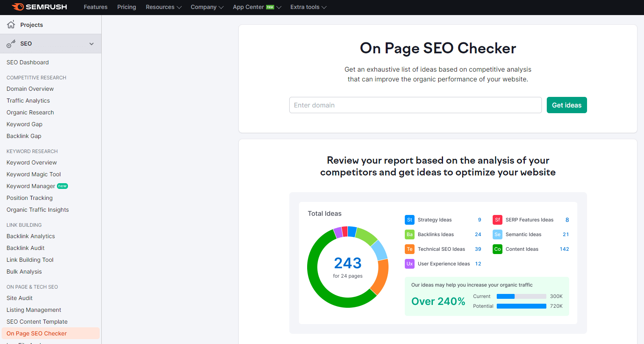Open the Resources dropdown menu
The image size is (644, 344).
coord(164,7)
